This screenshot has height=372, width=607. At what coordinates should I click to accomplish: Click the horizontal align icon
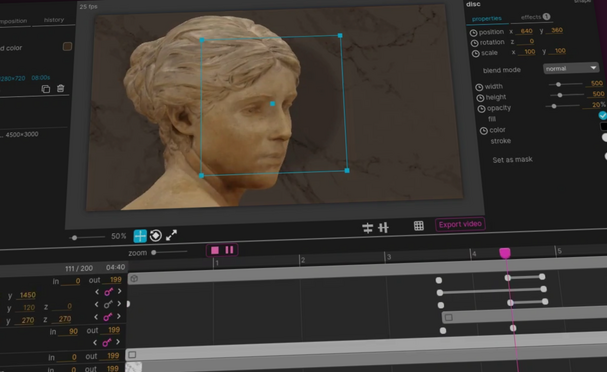(367, 228)
